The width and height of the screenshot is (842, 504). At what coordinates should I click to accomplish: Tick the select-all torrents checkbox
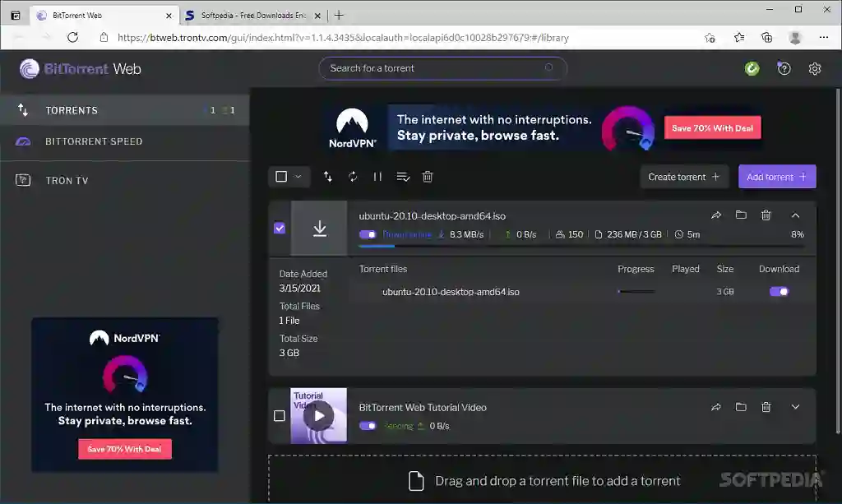click(x=281, y=177)
